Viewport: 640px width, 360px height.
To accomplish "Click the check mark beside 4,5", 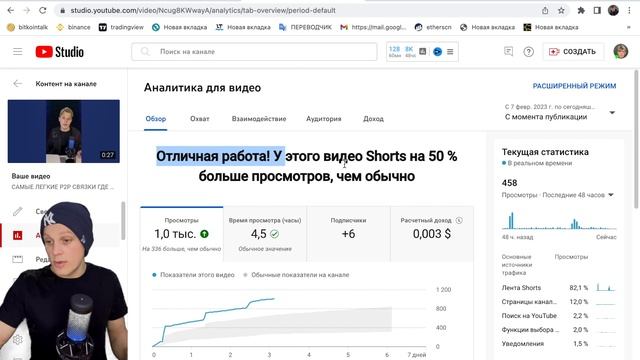I will tap(274, 234).
